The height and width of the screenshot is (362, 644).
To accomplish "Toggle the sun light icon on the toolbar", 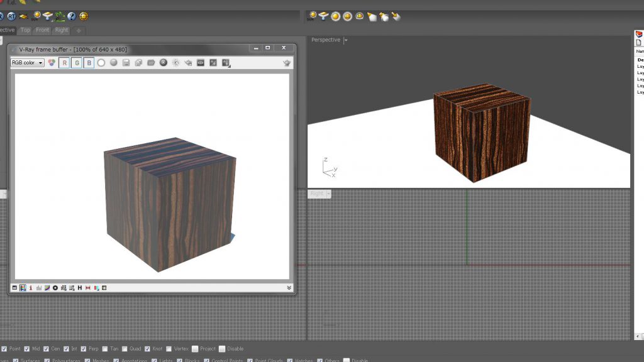I will tap(36, 16).
